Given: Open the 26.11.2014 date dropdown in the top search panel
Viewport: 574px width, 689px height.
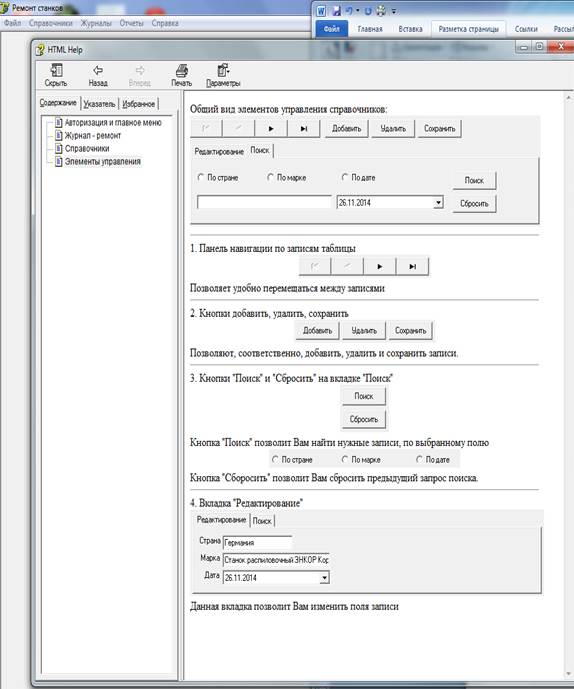Looking at the screenshot, I should pyautogui.click(x=438, y=203).
